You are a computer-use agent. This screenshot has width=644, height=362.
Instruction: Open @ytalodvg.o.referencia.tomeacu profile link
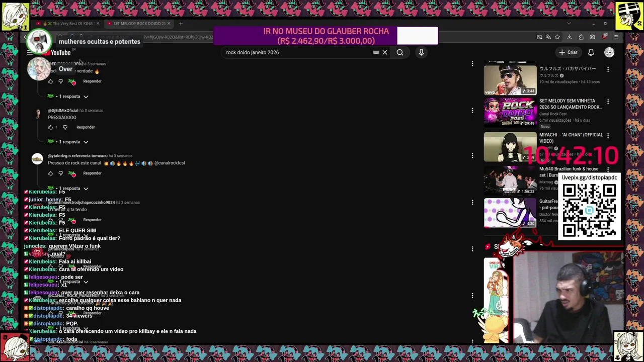pos(77,156)
